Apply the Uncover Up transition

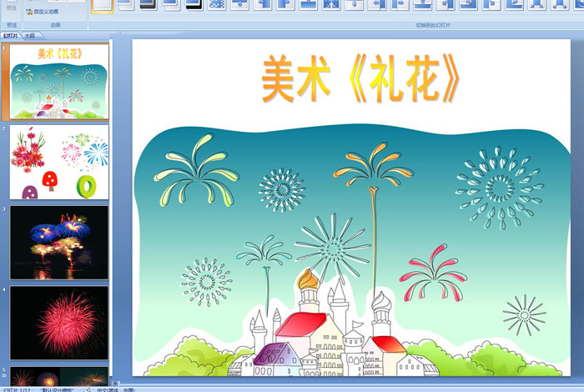[423, 4]
